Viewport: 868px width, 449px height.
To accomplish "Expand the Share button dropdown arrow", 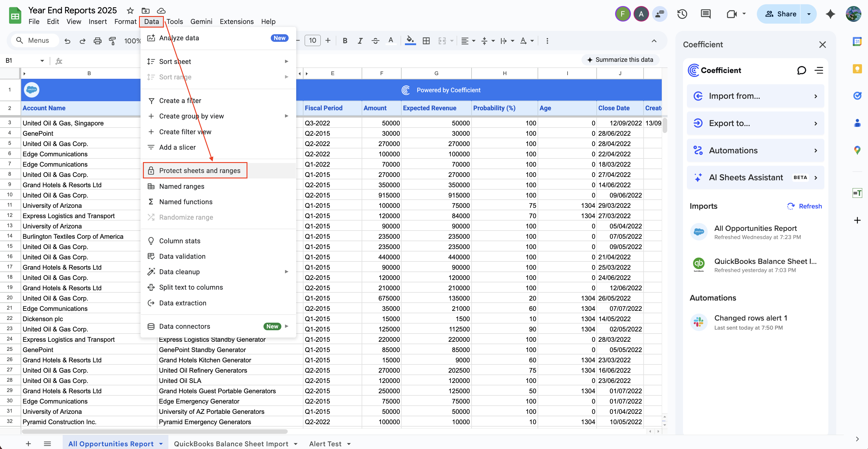I will tap(808, 14).
